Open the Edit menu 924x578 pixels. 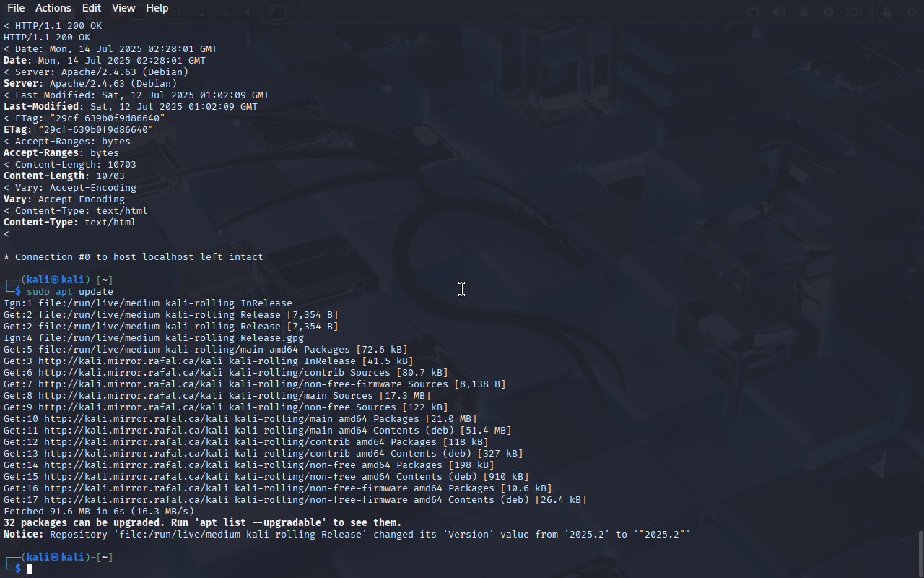pos(92,8)
